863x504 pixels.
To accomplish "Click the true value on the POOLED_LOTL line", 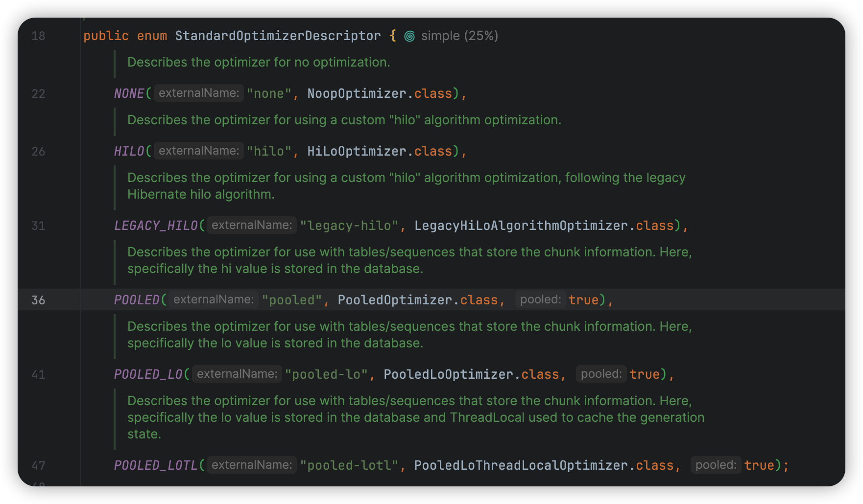I will coord(759,465).
